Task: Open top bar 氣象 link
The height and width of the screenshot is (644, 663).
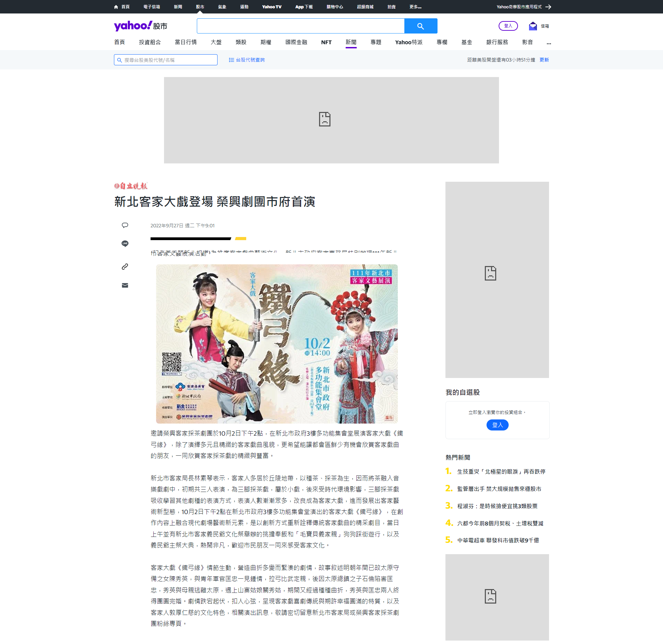Action: [222, 7]
